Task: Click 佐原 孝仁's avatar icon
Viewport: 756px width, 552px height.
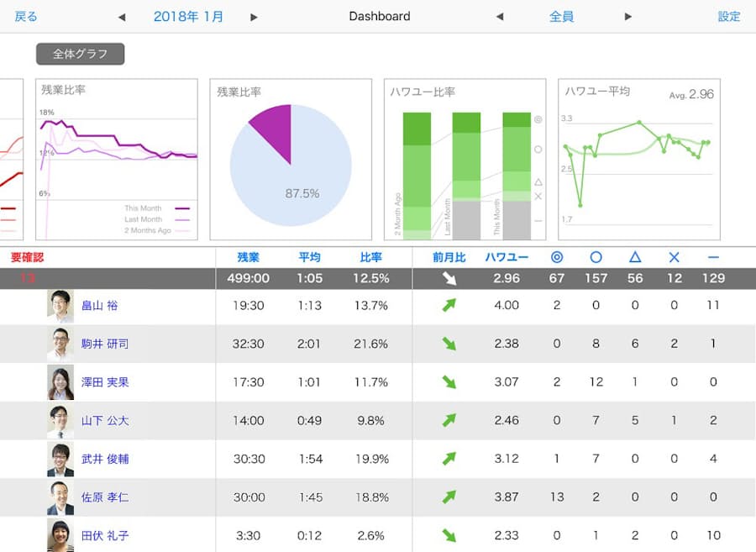Action: pyautogui.click(x=60, y=497)
